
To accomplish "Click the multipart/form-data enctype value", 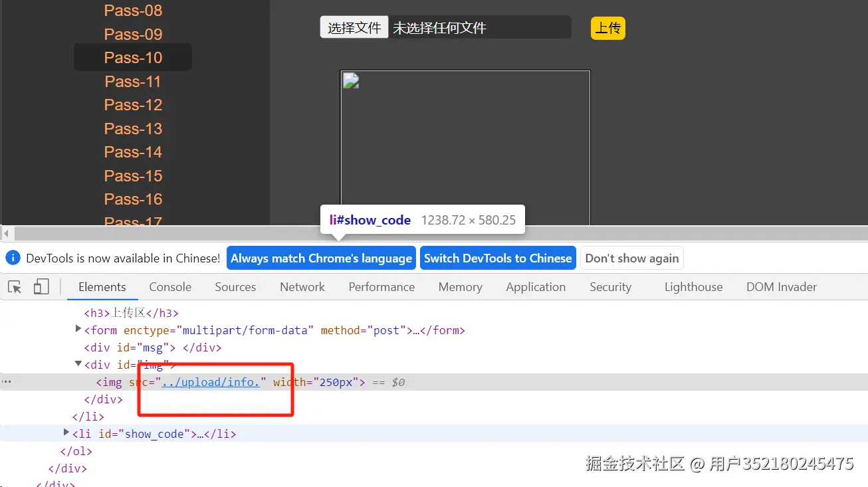I will (245, 330).
